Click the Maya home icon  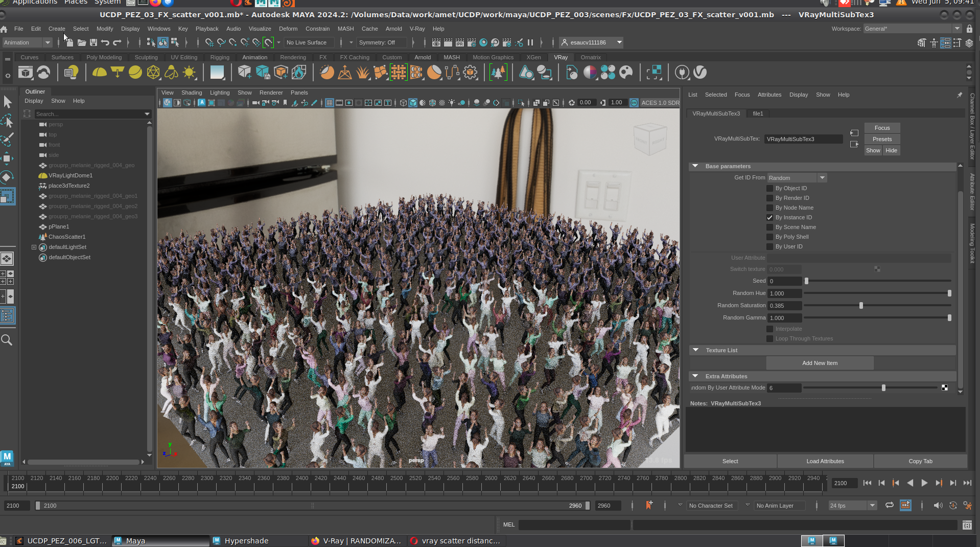click(4, 29)
